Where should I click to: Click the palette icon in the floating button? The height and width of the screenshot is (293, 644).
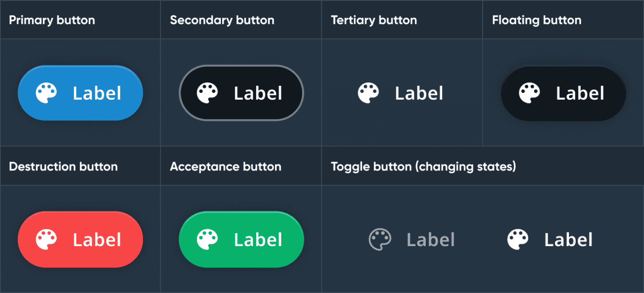pos(529,93)
